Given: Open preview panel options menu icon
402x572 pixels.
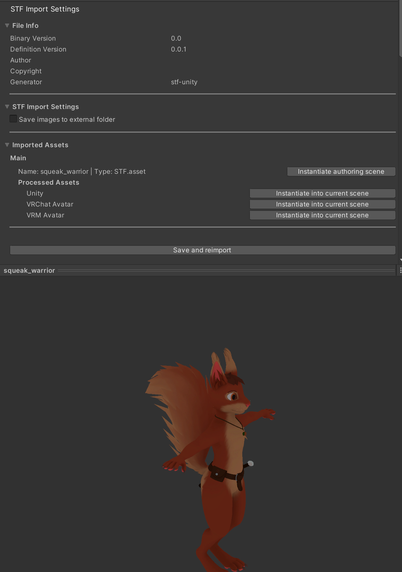Looking at the screenshot, I should (x=400, y=270).
